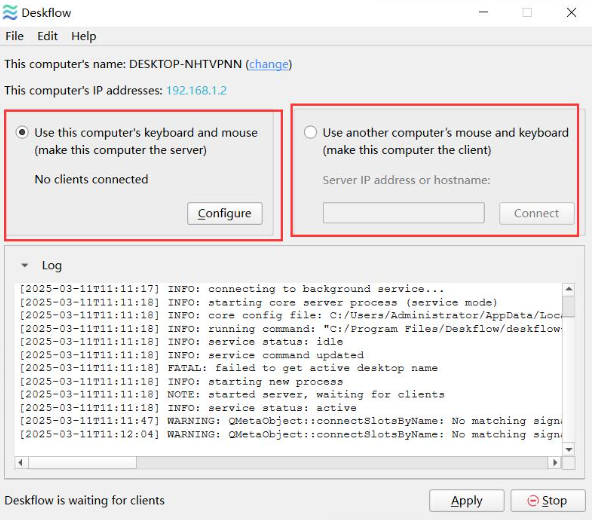
Task: Open the Edit menu
Action: click(x=48, y=36)
